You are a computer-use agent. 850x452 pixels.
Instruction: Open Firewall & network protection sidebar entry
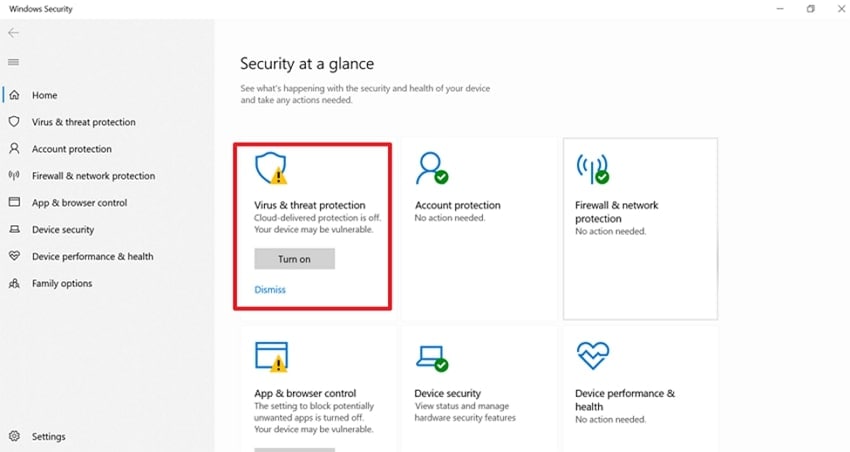pos(93,176)
